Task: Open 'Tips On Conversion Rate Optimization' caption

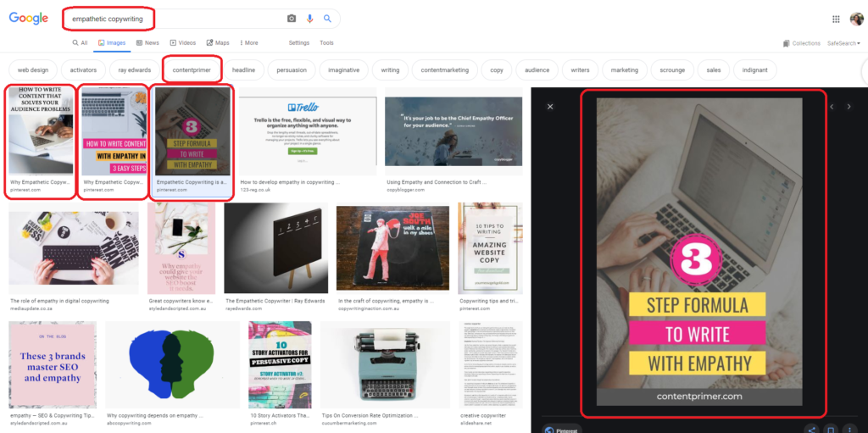Action: tap(370, 414)
